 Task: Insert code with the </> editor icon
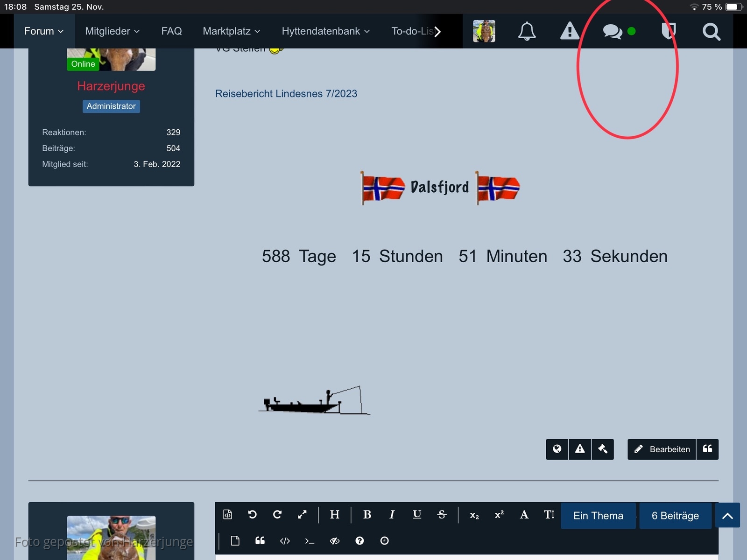pyautogui.click(x=285, y=540)
